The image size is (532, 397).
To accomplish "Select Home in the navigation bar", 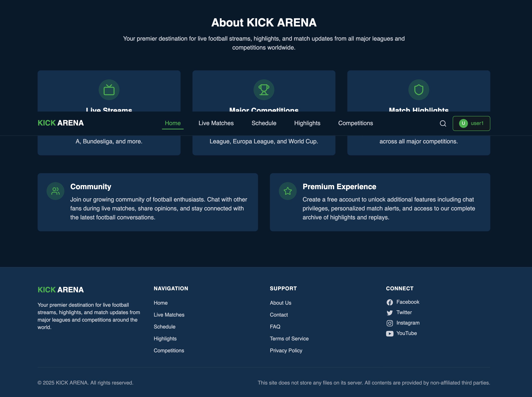I will pos(173,123).
